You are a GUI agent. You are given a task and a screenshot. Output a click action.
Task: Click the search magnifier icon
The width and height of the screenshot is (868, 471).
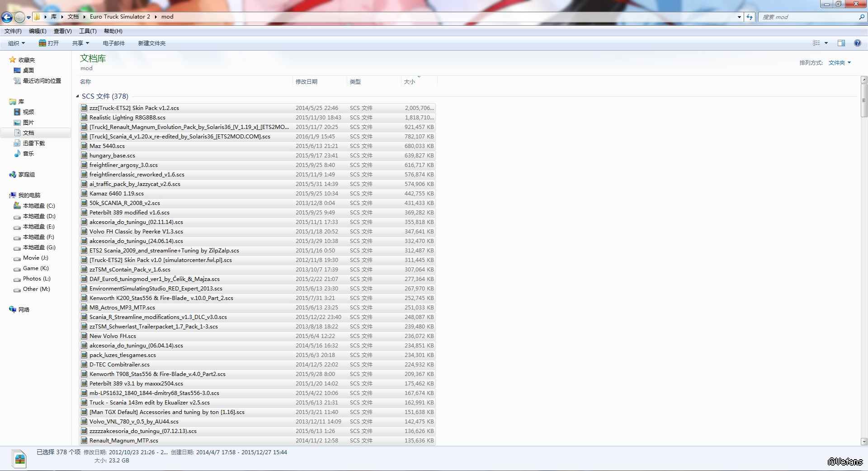tap(861, 17)
